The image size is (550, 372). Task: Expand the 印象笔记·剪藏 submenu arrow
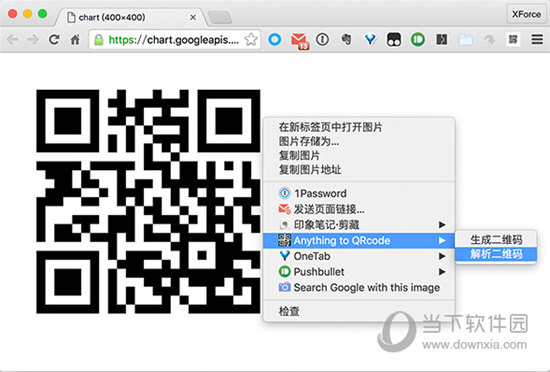coord(442,225)
